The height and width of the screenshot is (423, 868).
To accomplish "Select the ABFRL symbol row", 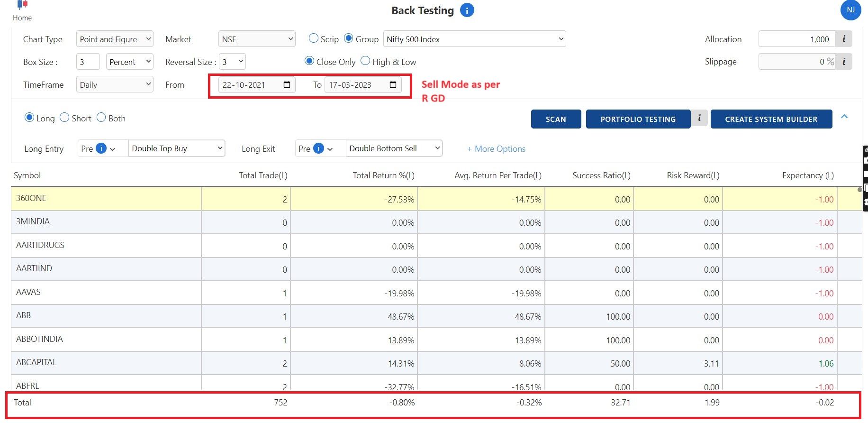I will tap(436, 383).
